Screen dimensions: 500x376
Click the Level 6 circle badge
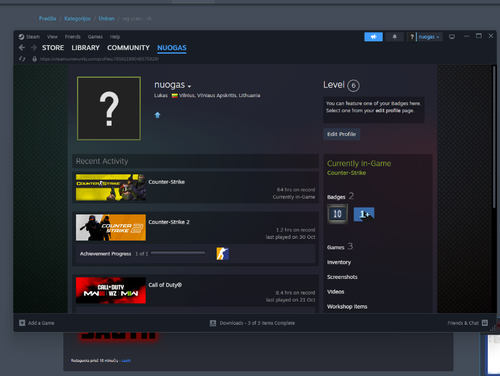[x=353, y=86]
